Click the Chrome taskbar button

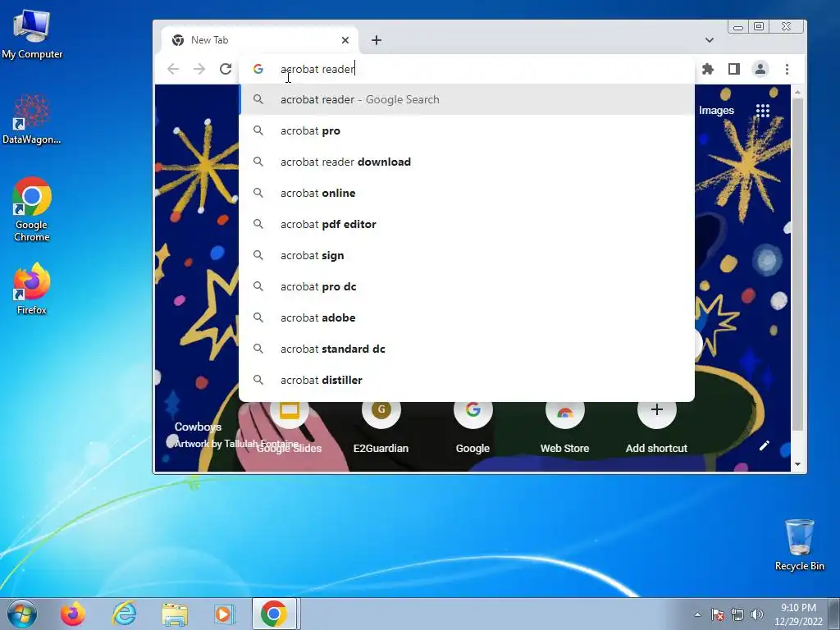click(x=274, y=614)
